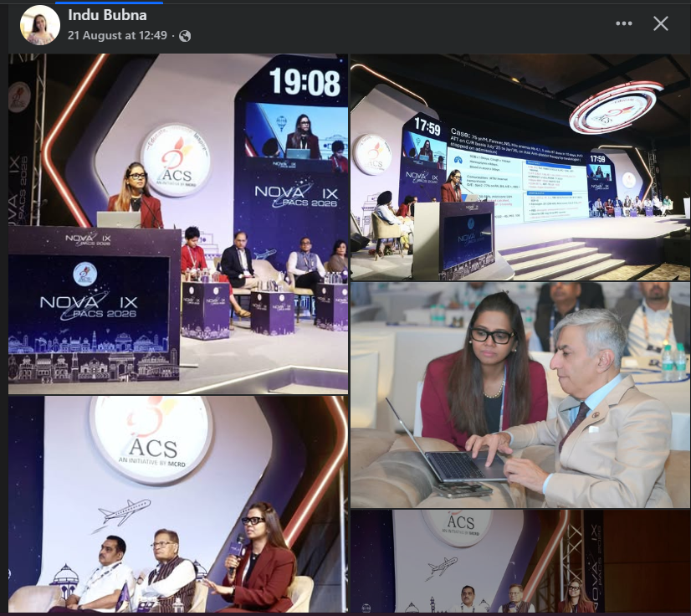This screenshot has width=691, height=616.
Task: Click the public audience globe icon
Action: pos(185,36)
